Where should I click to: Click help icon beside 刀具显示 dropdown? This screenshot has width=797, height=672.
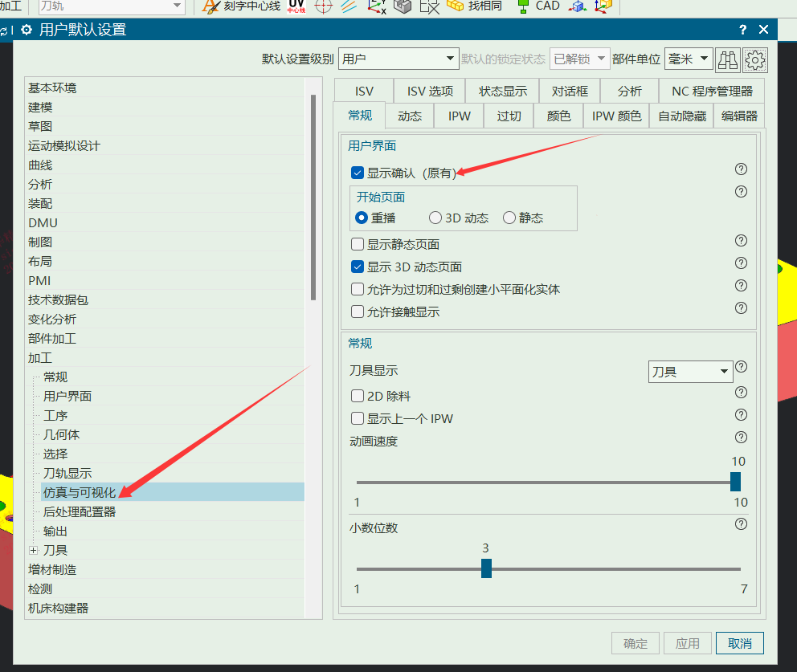(x=741, y=367)
